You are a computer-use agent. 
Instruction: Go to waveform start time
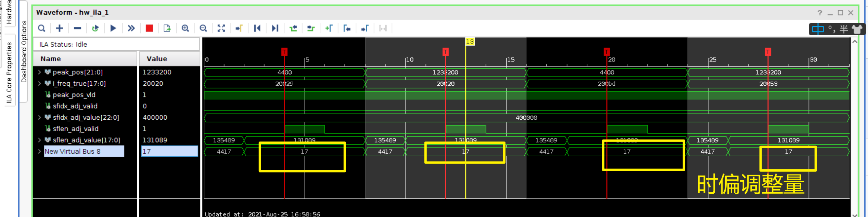pyautogui.click(x=257, y=28)
